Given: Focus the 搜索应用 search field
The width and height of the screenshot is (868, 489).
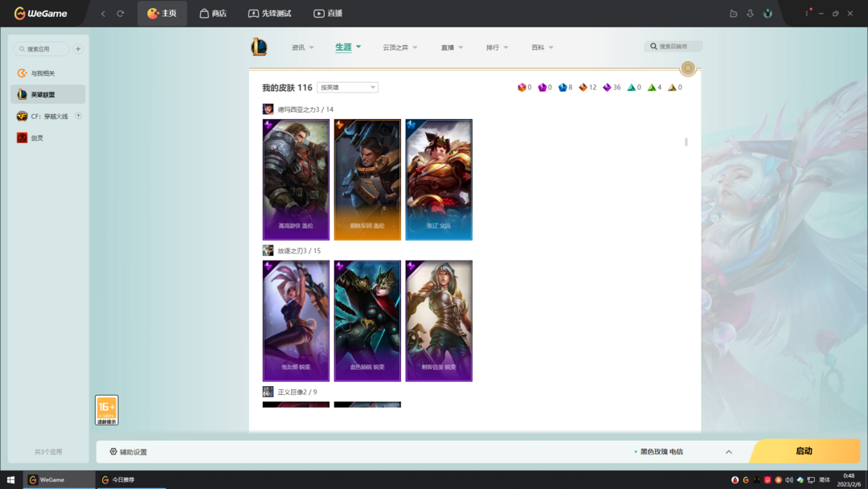Looking at the screenshot, I should click(x=42, y=49).
